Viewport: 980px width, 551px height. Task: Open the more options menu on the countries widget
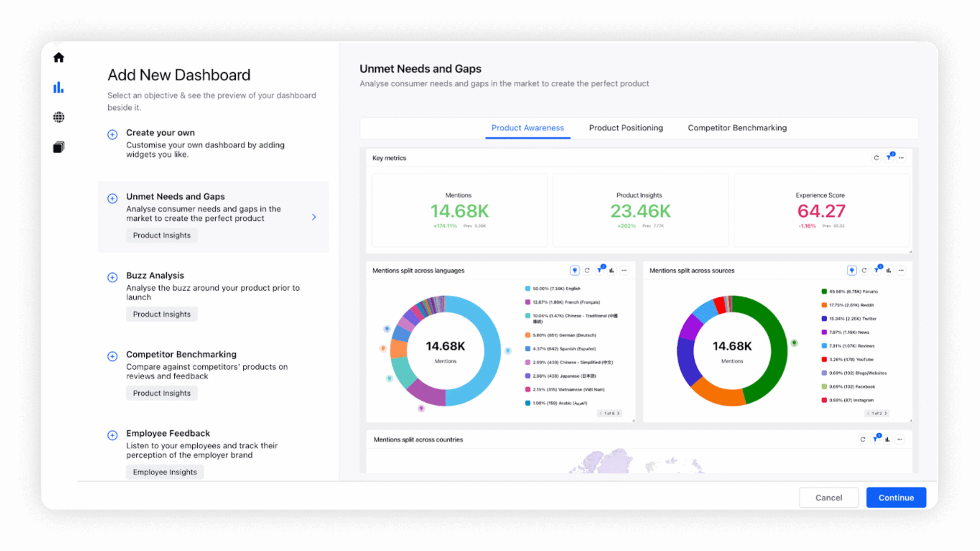pos(900,439)
